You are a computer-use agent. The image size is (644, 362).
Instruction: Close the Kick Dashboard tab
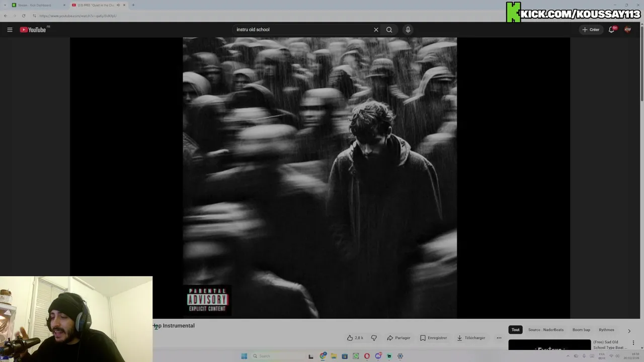coord(64,5)
